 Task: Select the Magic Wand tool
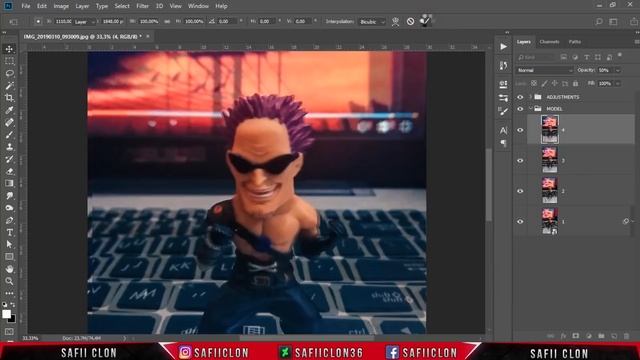pyautogui.click(x=9, y=86)
